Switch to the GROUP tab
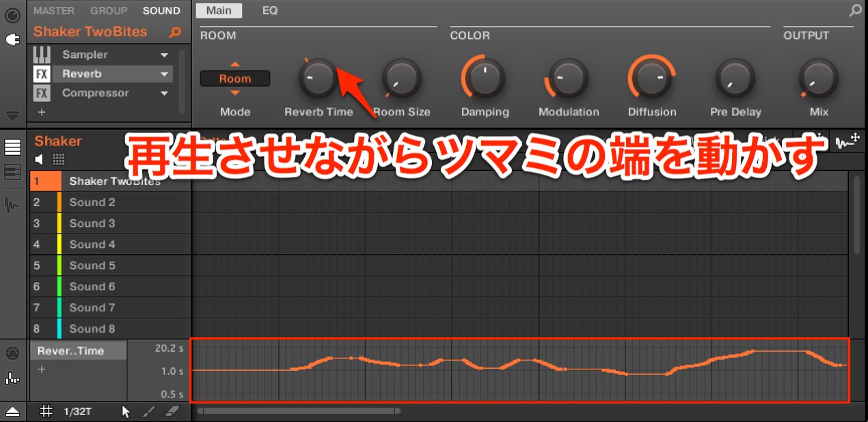 109,11
